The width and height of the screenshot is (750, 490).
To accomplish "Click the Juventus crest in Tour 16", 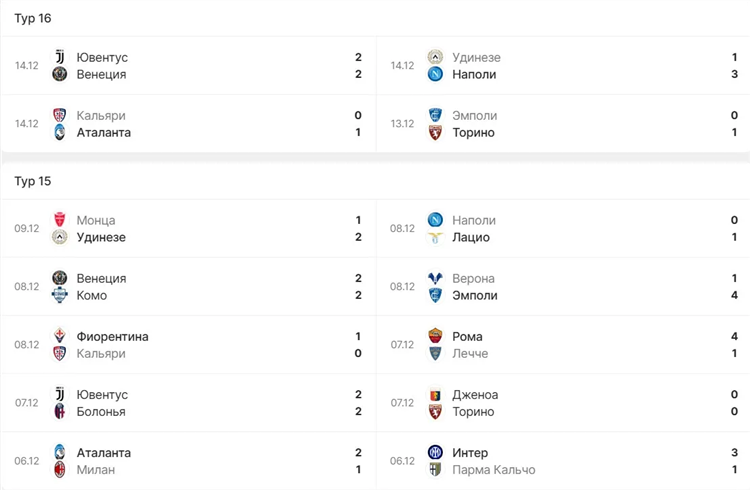I will [59, 57].
